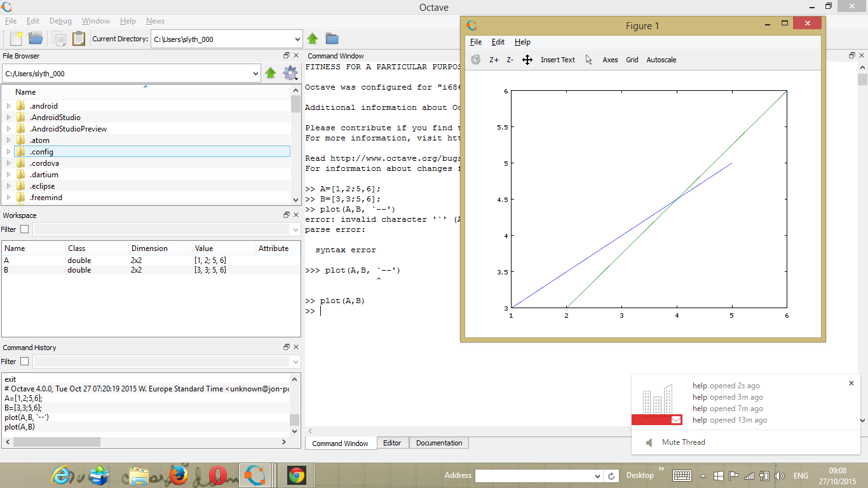Select variable B row in Workspace
Viewport: 868px width, 488px height.
click(151, 270)
